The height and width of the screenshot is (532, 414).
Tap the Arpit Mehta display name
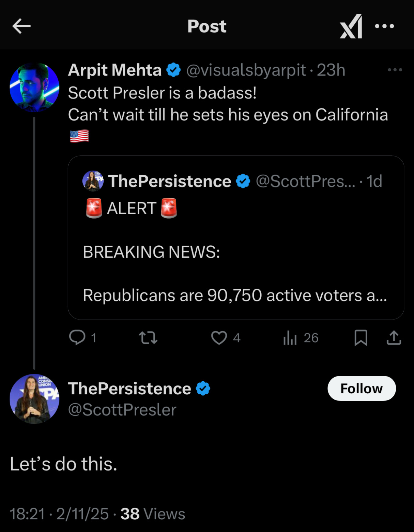115,70
